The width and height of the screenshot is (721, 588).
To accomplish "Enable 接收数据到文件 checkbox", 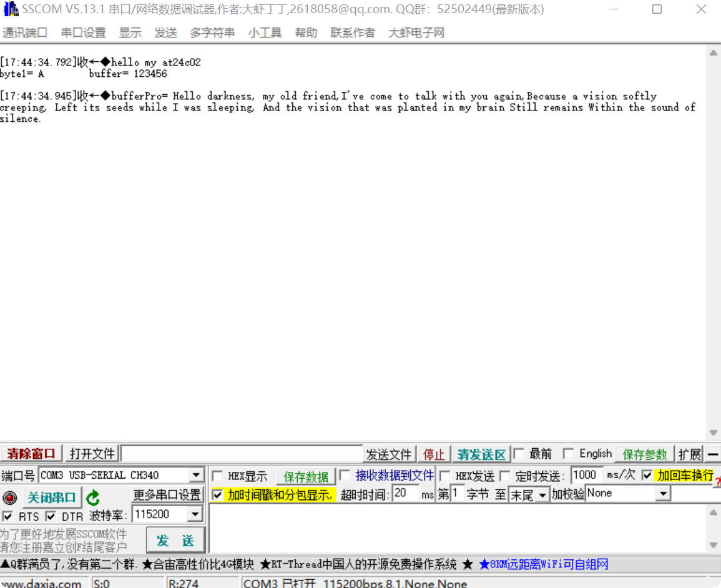I will point(345,475).
